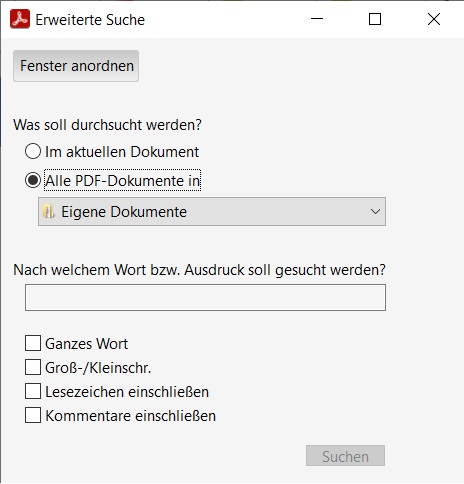464x484 pixels.
Task: Minimize the Erweiterte Suche window
Action: coord(317,19)
